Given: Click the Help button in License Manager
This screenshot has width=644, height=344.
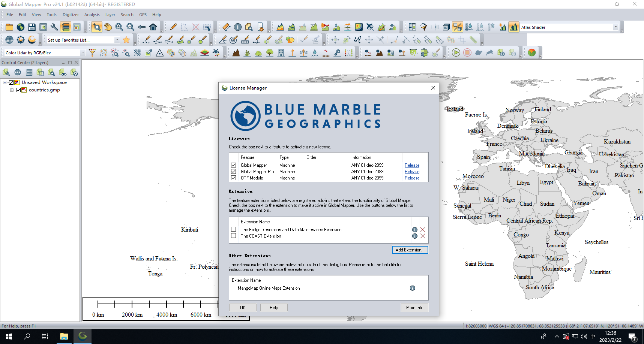Looking at the screenshot, I should [x=274, y=308].
